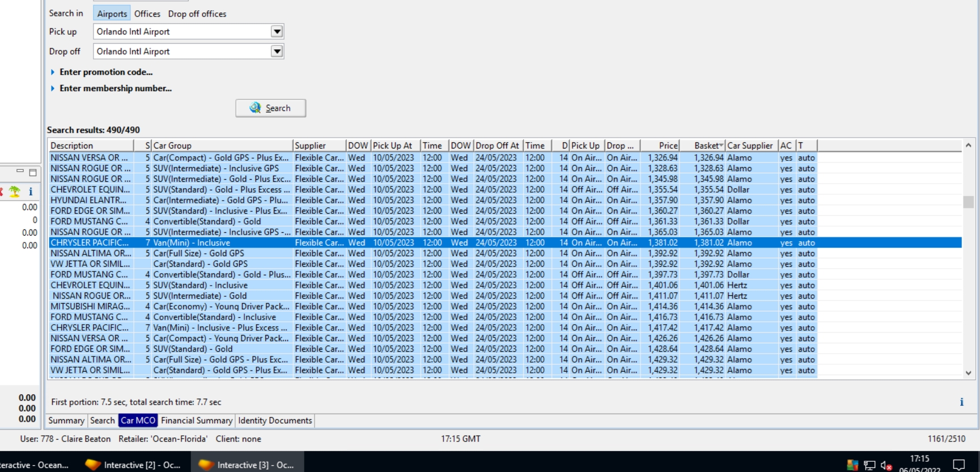The width and height of the screenshot is (980, 472).
Task: Click the globe magnifier icon on Search button
Action: [256, 108]
